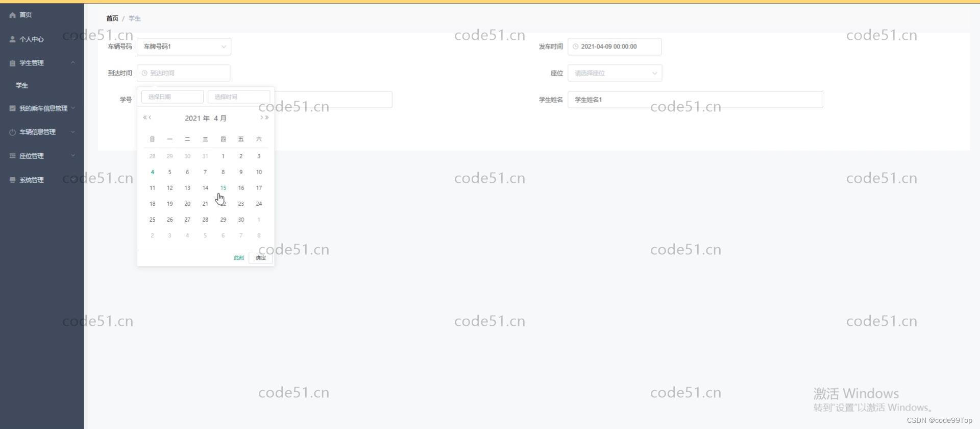The width and height of the screenshot is (980, 429).
Task: Click the 选择日期 input field
Action: [x=173, y=97]
